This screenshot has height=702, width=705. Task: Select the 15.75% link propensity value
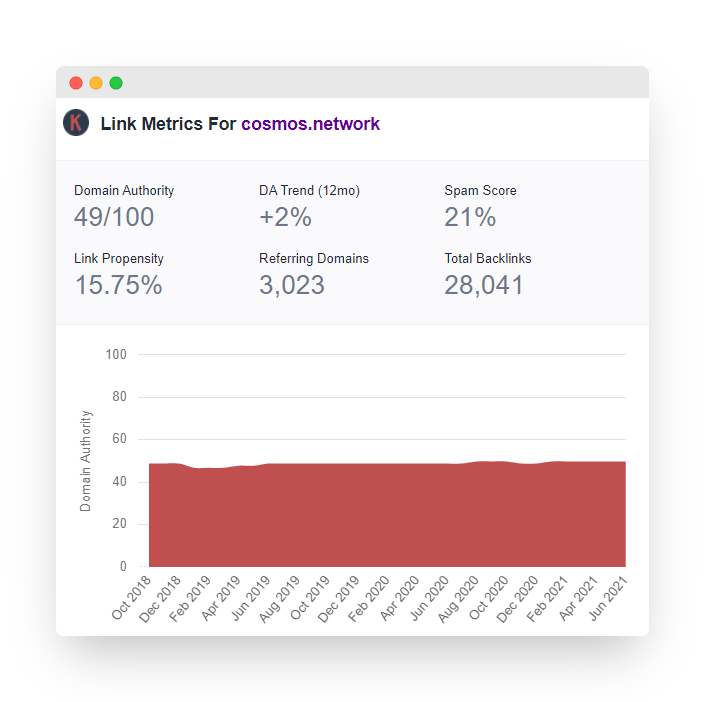tap(118, 285)
